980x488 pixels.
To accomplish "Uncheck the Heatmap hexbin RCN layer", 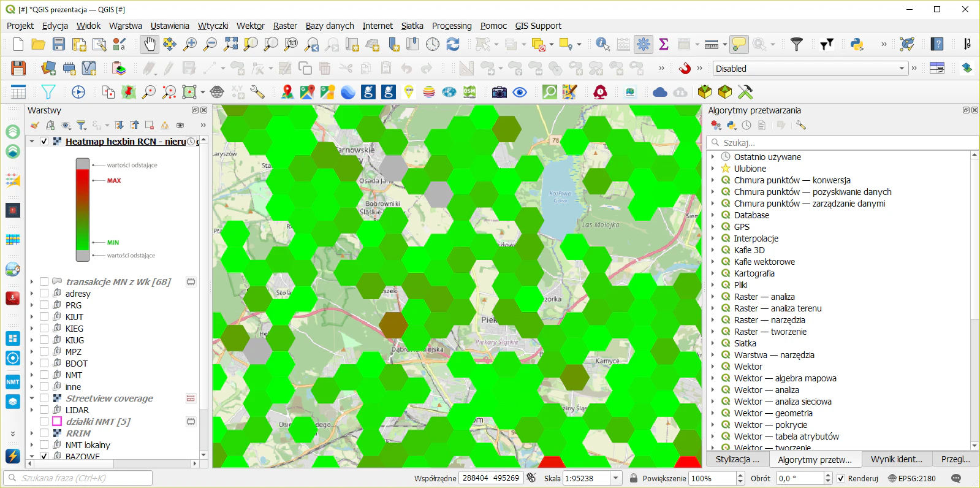I will pos(44,142).
